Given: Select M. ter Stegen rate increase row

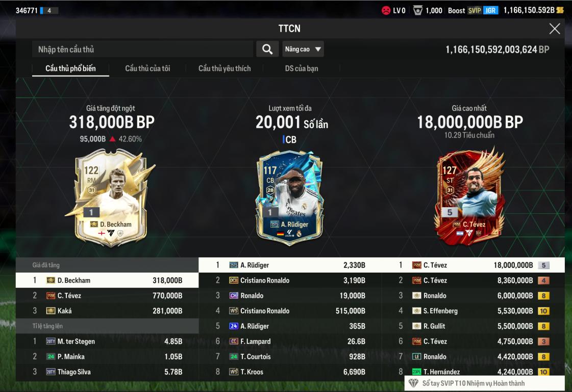Looking at the screenshot, I should coord(107,341).
